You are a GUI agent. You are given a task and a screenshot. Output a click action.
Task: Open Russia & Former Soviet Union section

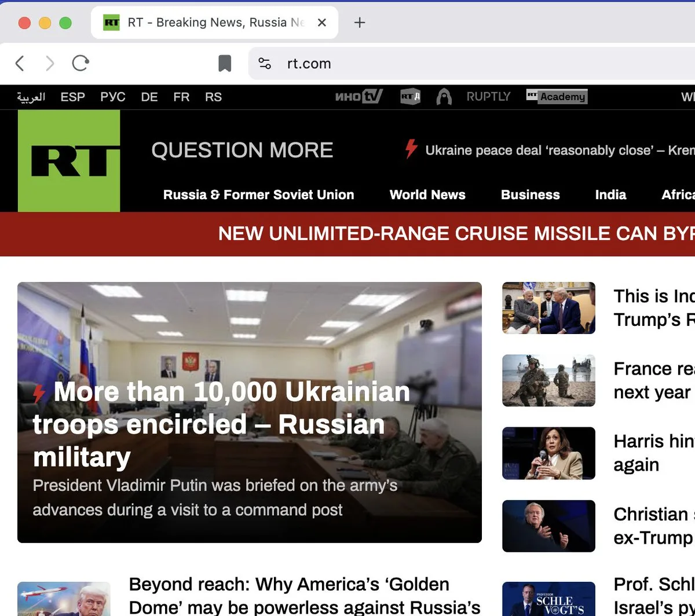click(258, 195)
